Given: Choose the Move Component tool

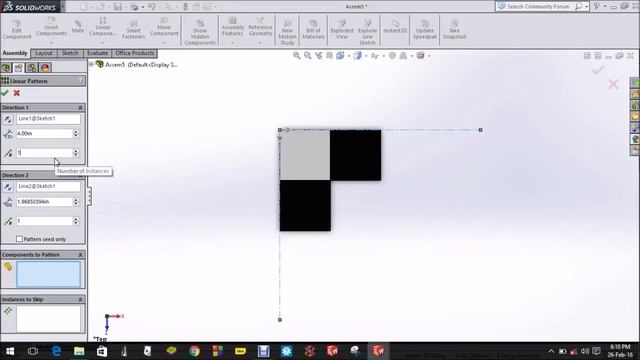Looking at the screenshot, I should 164,27.
